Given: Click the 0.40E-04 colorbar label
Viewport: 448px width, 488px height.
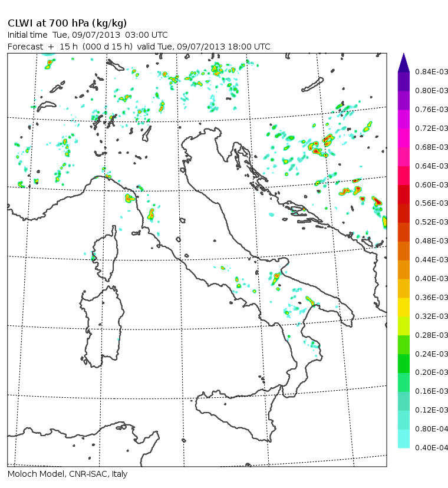Looking at the screenshot, I should point(431,447).
